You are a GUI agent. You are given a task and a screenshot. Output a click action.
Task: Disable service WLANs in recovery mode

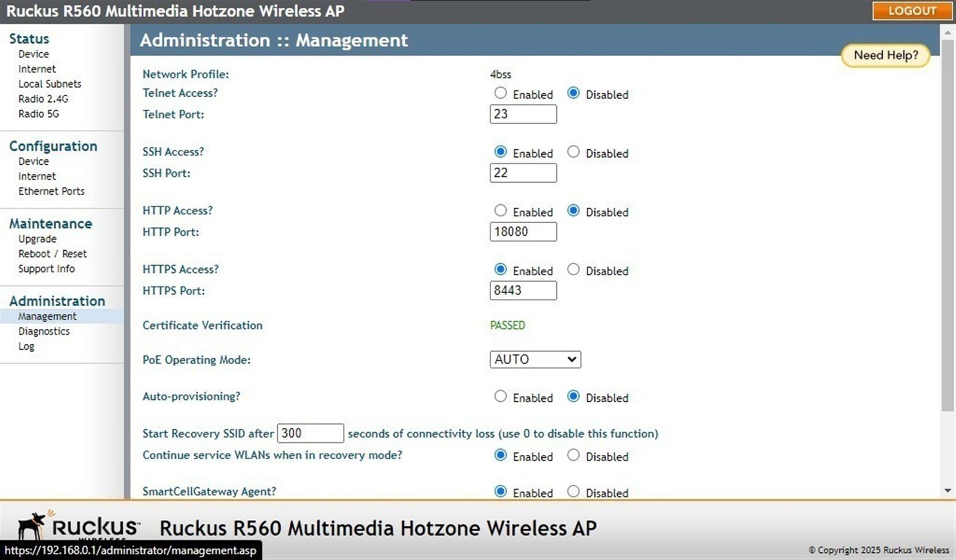(573, 455)
